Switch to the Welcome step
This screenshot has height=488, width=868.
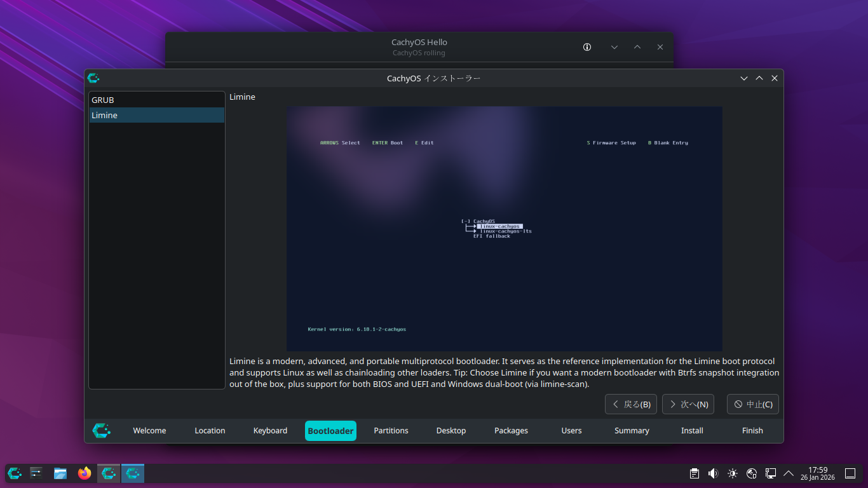pyautogui.click(x=149, y=431)
